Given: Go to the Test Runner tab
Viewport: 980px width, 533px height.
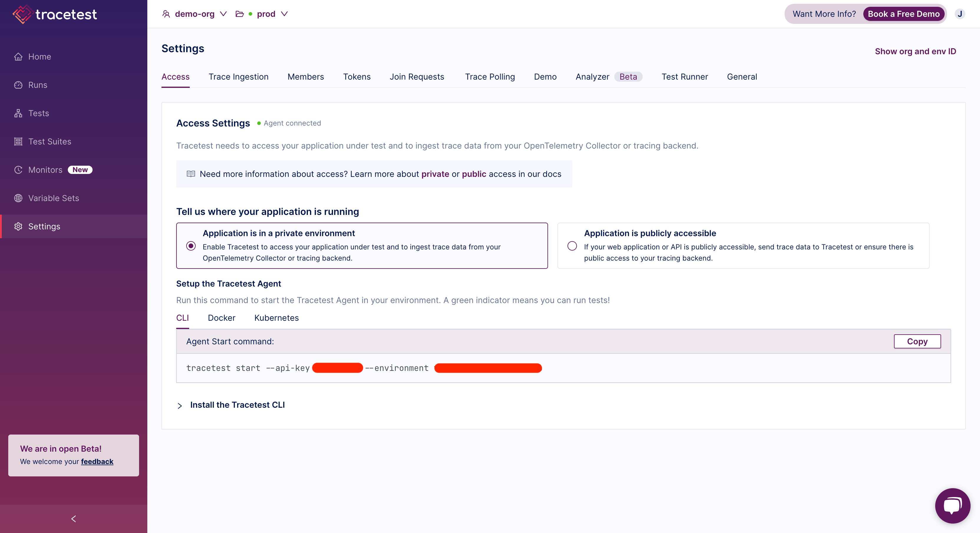Looking at the screenshot, I should coord(684,77).
